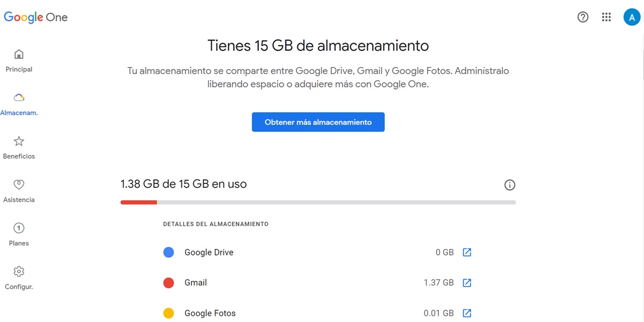Open the Beneficios star icon

point(19,141)
